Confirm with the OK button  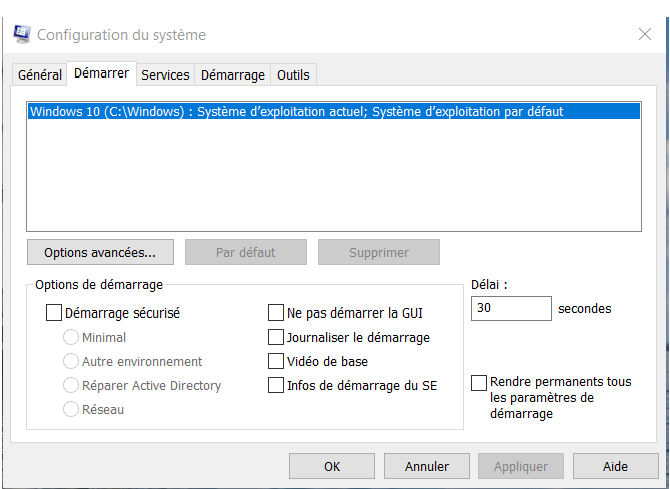(332, 466)
